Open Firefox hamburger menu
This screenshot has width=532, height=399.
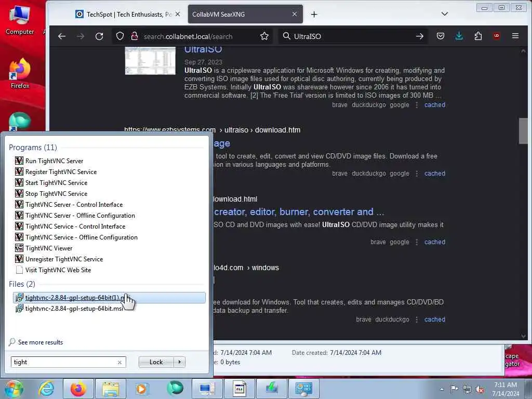coord(515,36)
